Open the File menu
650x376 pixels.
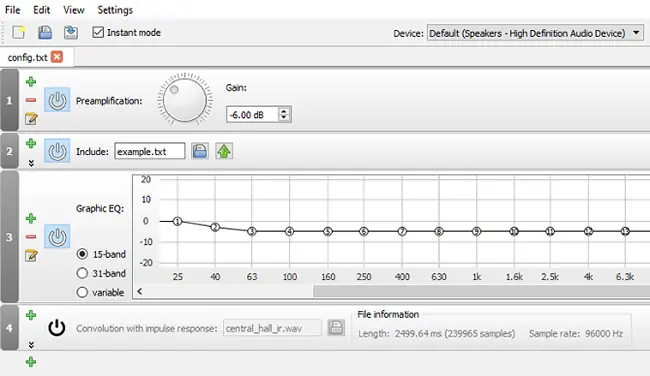point(12,10)
